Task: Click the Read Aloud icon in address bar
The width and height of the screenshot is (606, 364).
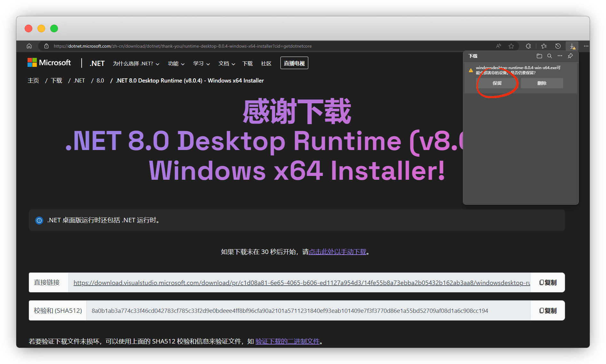Action: (498, 46)
